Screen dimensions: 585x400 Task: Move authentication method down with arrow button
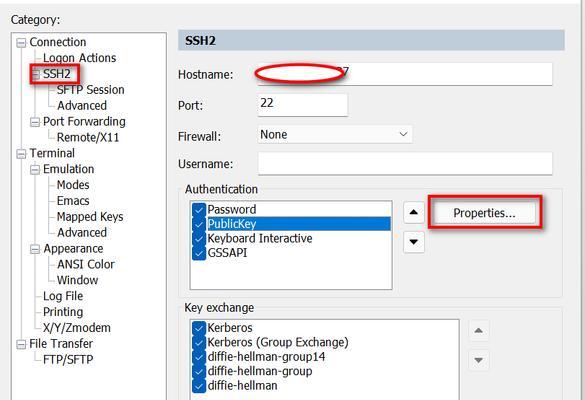click(414, 242)
